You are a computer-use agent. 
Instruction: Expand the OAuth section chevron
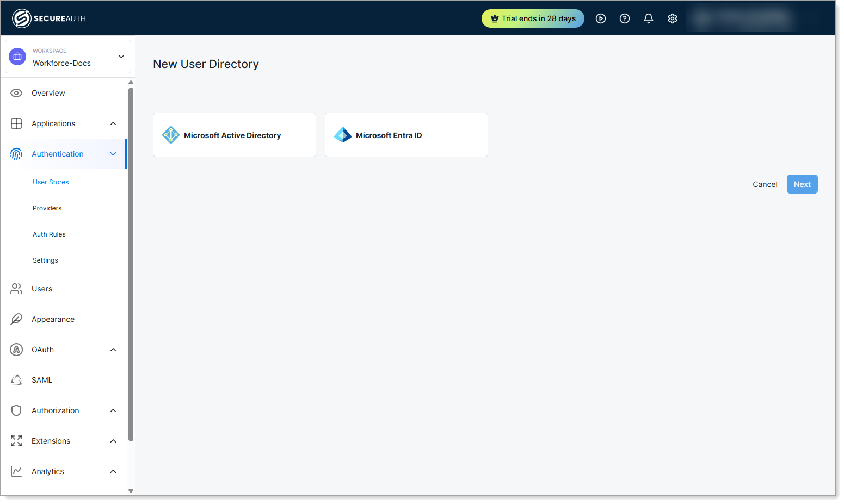[x=113, y=350]
